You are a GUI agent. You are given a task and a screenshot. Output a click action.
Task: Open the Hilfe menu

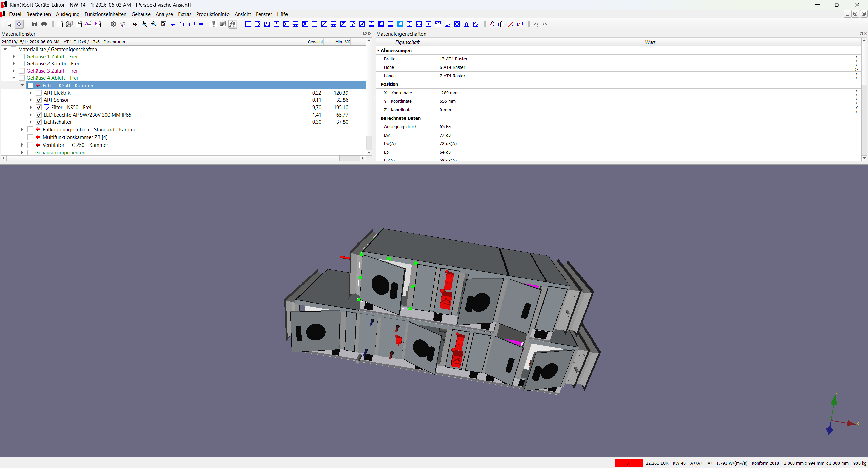coord(282,14)
